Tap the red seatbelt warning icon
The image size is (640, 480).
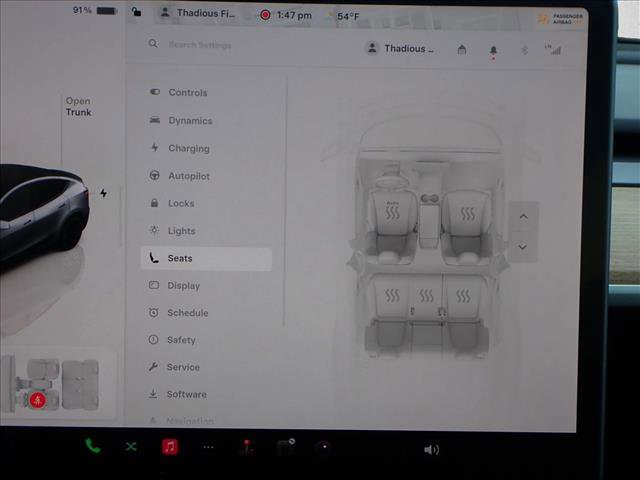(38, 400)
